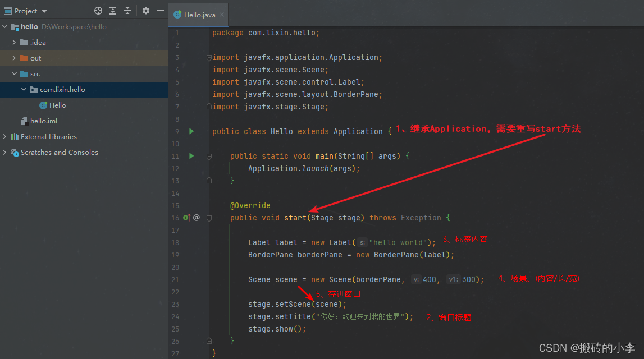The height and width of the screenshot is (359, 644).
Task: Click the Exception type on line 16
Action: tap(421, 218)
